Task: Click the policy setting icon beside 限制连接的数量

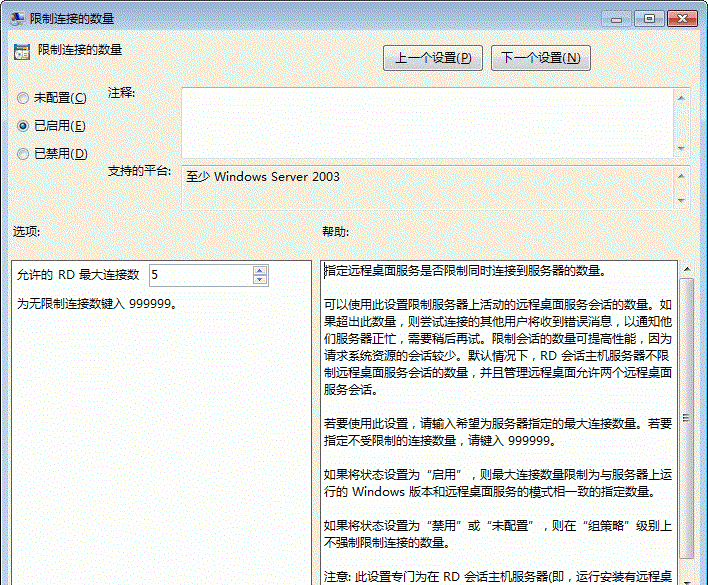Action: (x=22, y=52)
